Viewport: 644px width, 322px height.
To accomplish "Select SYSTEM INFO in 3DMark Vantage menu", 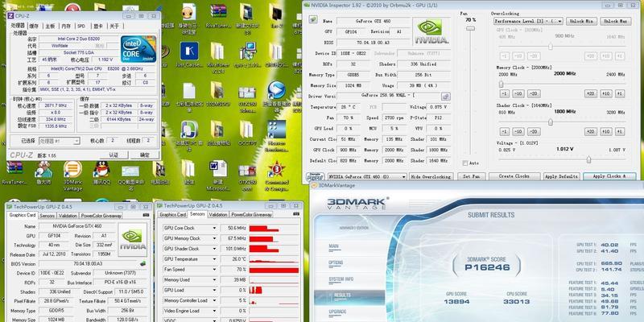I will (341, 279).
